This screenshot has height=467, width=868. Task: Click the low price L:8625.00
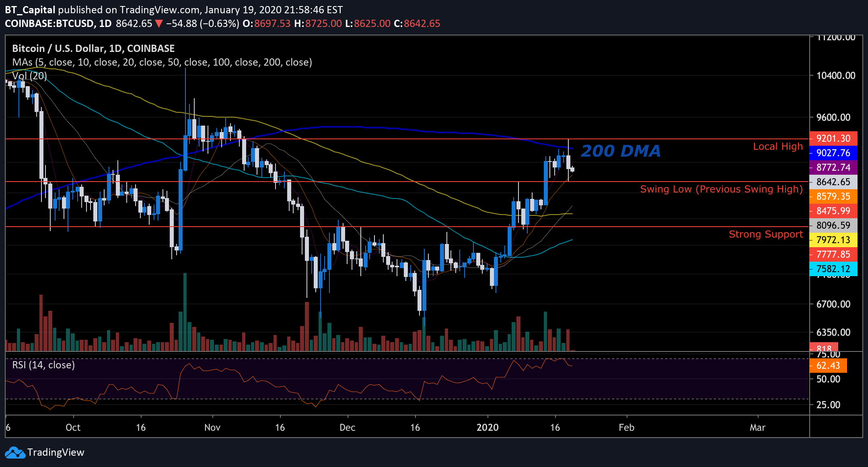[x=368, y=23]
